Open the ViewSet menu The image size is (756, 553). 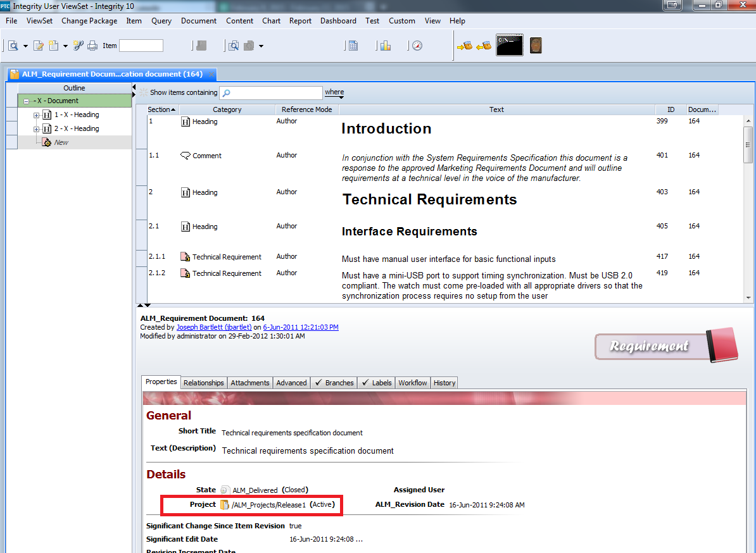pyautogui.click(x=39, y=21)
